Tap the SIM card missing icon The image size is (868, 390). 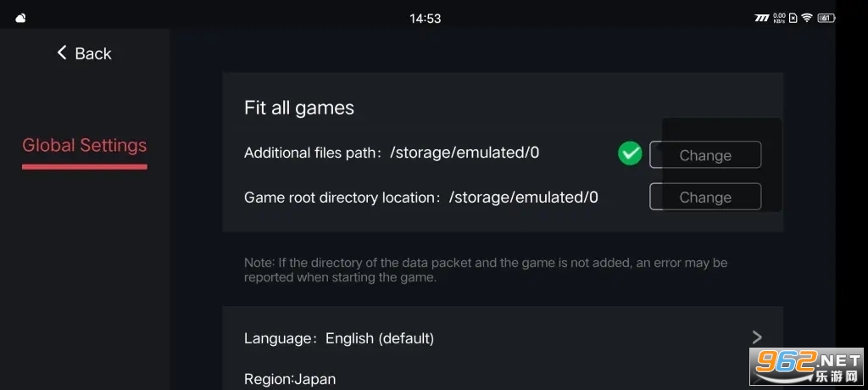coord(793,18)
